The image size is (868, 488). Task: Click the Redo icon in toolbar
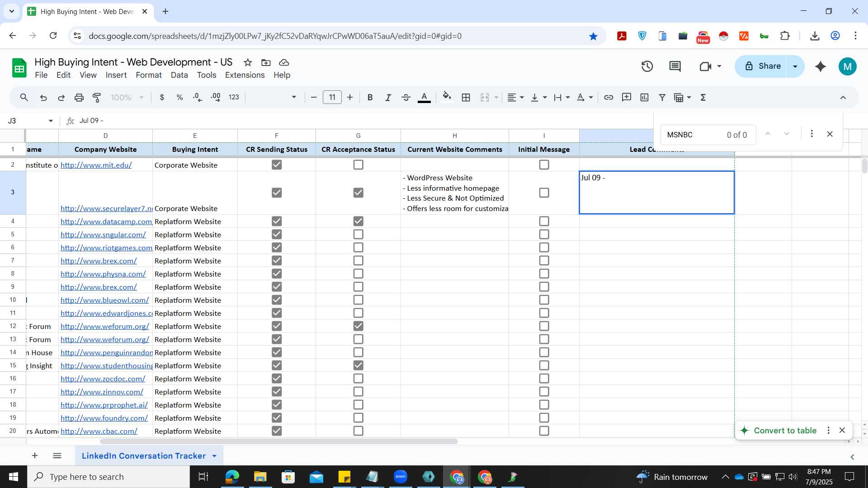(x=61, y=98)
